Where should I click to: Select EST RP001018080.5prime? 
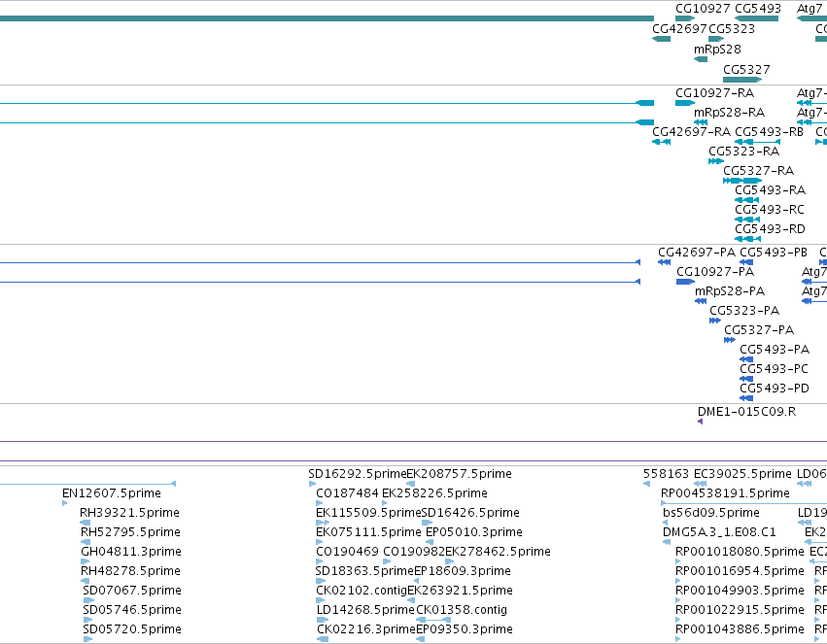pyautogui.click(x=678, y=561)
